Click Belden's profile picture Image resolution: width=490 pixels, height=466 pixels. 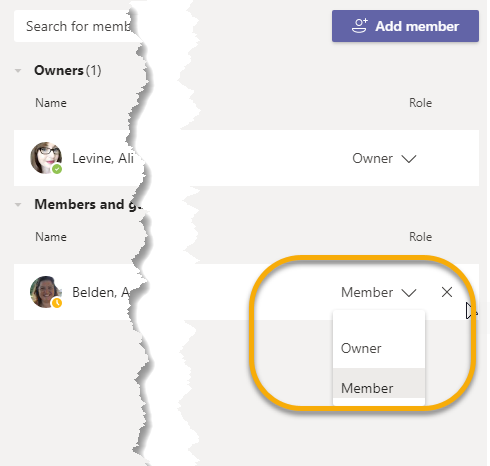(x=46, y=292)
